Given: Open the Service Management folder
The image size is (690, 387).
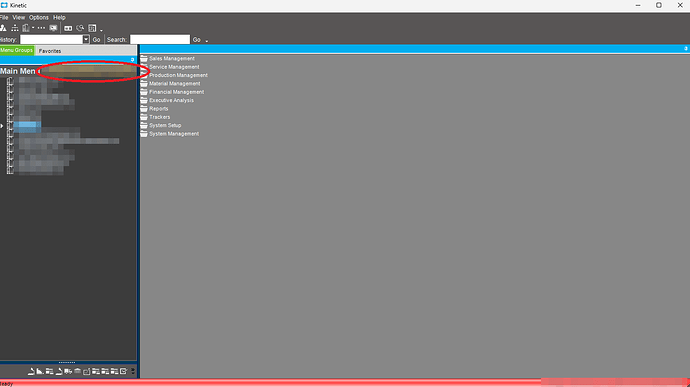Looking at the screenshot, I should (x=170, y=67).
